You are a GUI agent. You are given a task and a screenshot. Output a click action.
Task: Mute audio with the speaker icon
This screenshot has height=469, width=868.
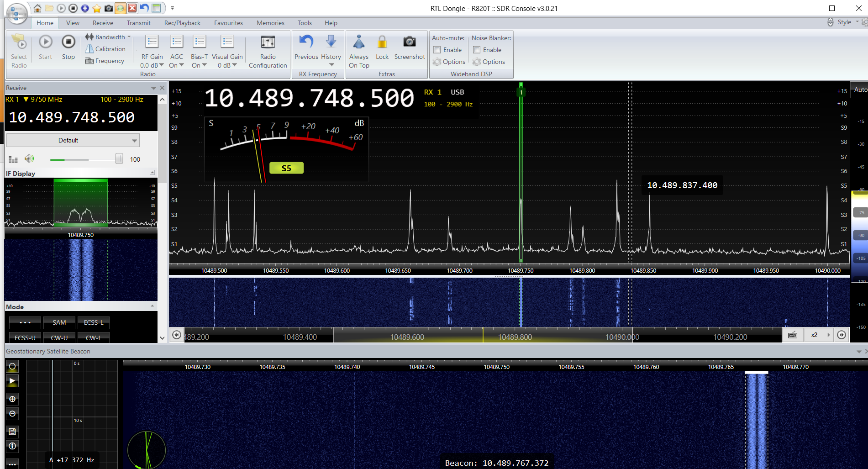29,159
